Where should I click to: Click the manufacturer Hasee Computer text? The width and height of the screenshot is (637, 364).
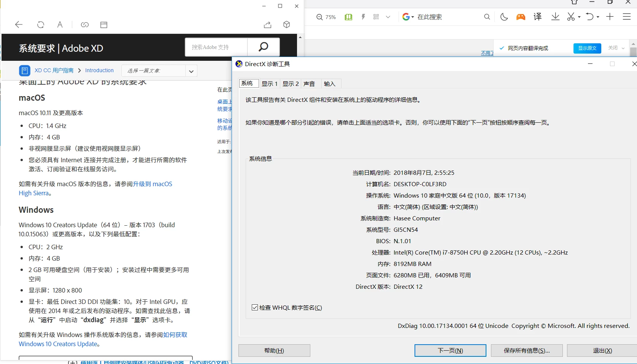click(417, 218)
